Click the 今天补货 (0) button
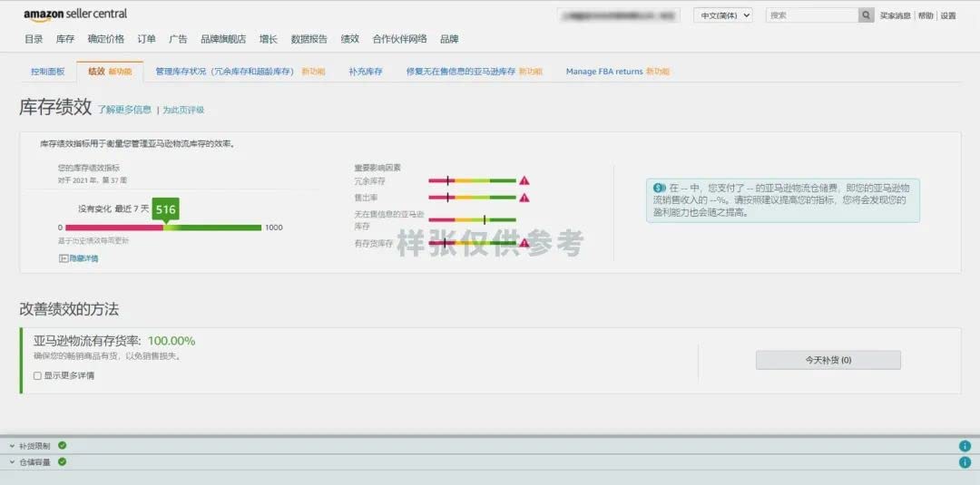The width and height of the screenshot is (980, 485). [x=828, y=360]
